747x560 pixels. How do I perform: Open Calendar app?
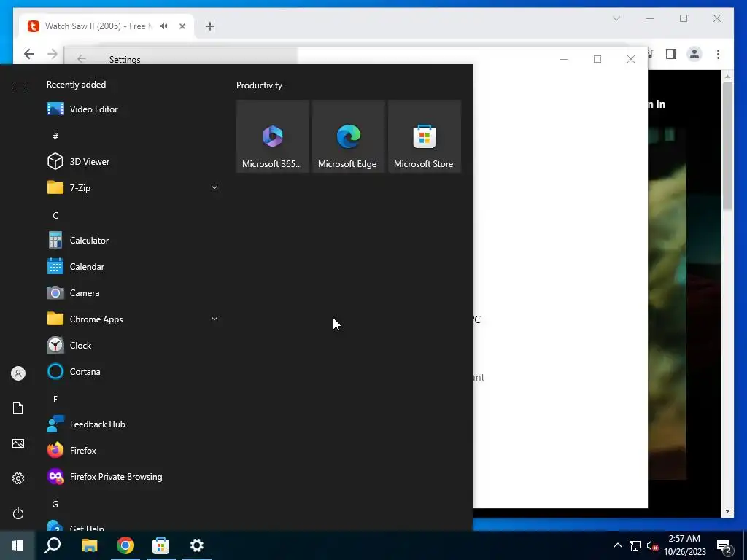(133, 267)
